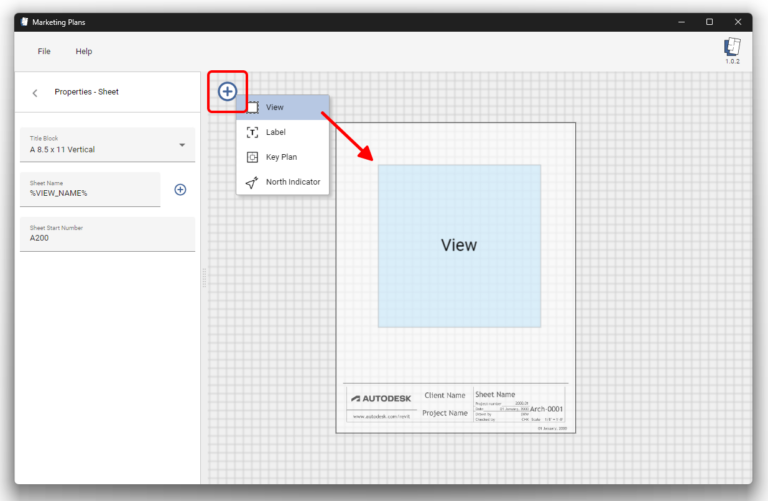The width and height of the screenshot is (768, 501).
Task: Choose the Label text icon
Action: [x=252, y=132]
